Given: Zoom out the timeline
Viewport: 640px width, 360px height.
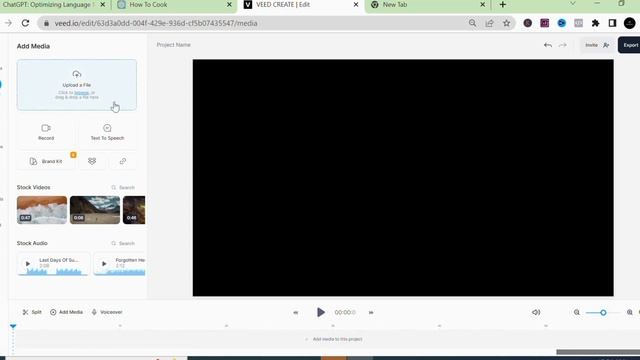Looking at the screenshot, I should [x=577, y=312].
